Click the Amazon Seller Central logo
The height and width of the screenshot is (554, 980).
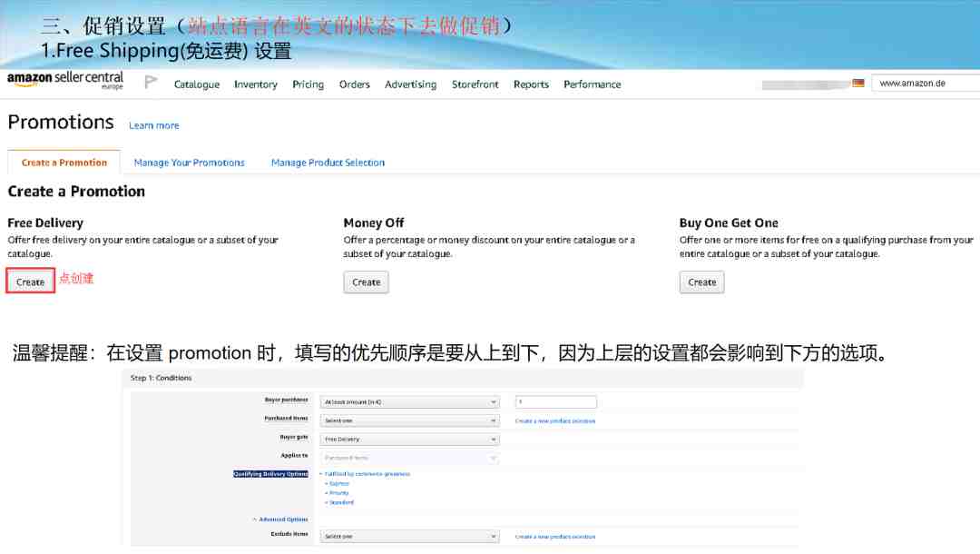(x=65, y=80)
